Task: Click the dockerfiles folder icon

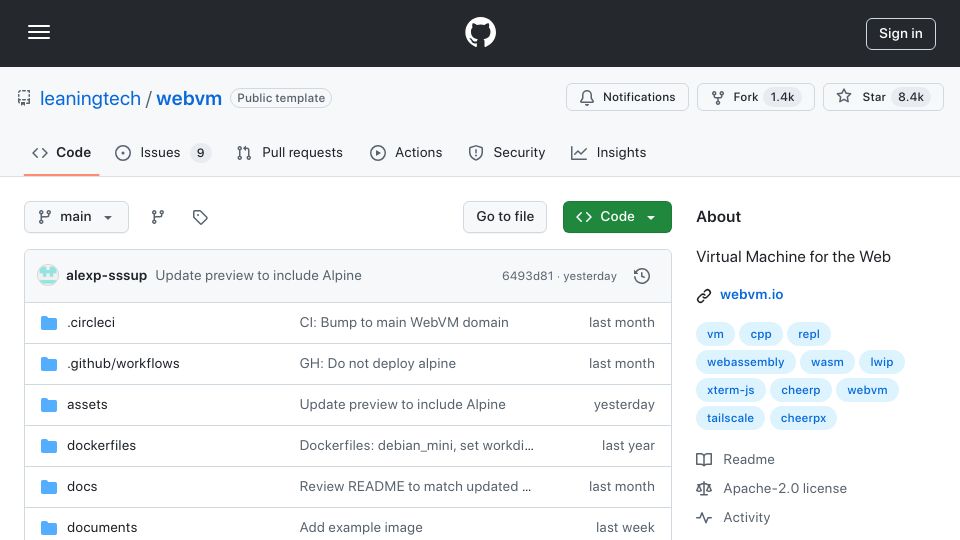Action: pos(49,446)
